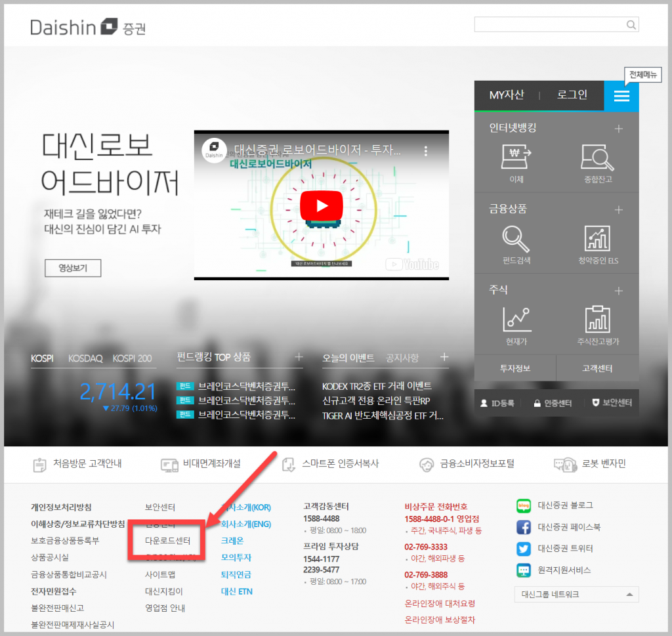Open 로봇 벤자민 chatbot shortcut
The width and height of the screenshot is (672, 636).
590,464
